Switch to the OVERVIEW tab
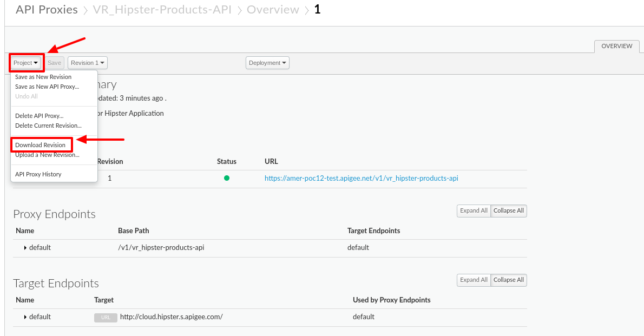Image resolution: width=644 pixels, height=336 pixels. 616,46
